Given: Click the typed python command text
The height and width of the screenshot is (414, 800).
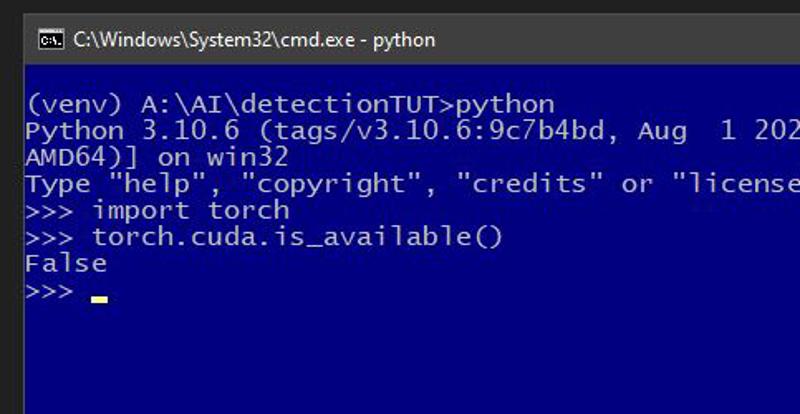Looking at the screenshot, I should point(505,106).
